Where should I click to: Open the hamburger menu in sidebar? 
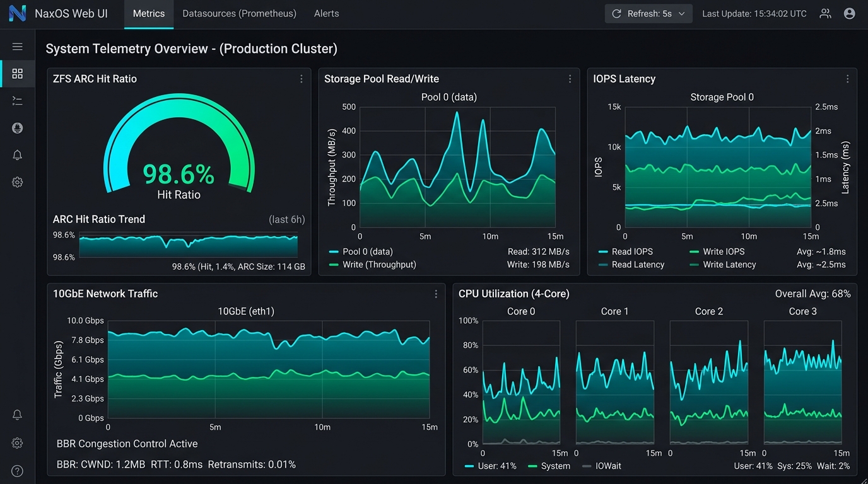18,47
